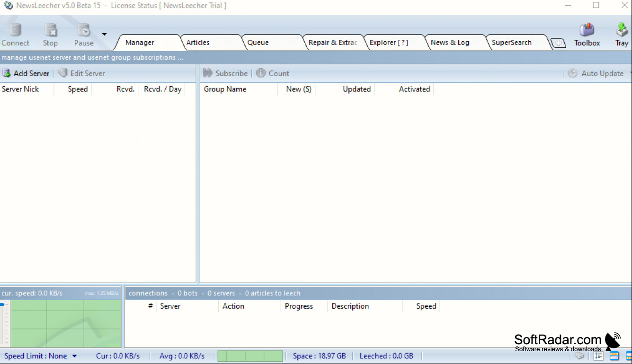Click the connections Speed column header
Viewport: 632px width, 364px height.
pos(421,306)
